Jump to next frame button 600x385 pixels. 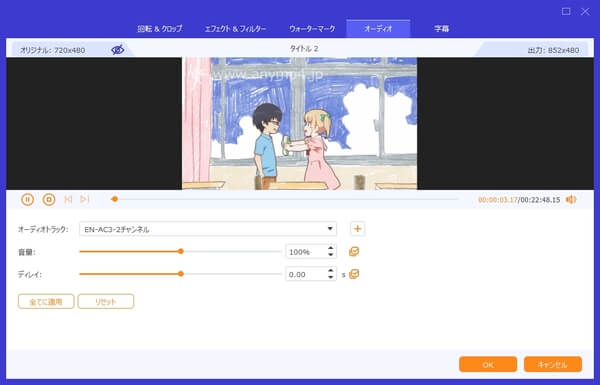click(x=85, y=199)
